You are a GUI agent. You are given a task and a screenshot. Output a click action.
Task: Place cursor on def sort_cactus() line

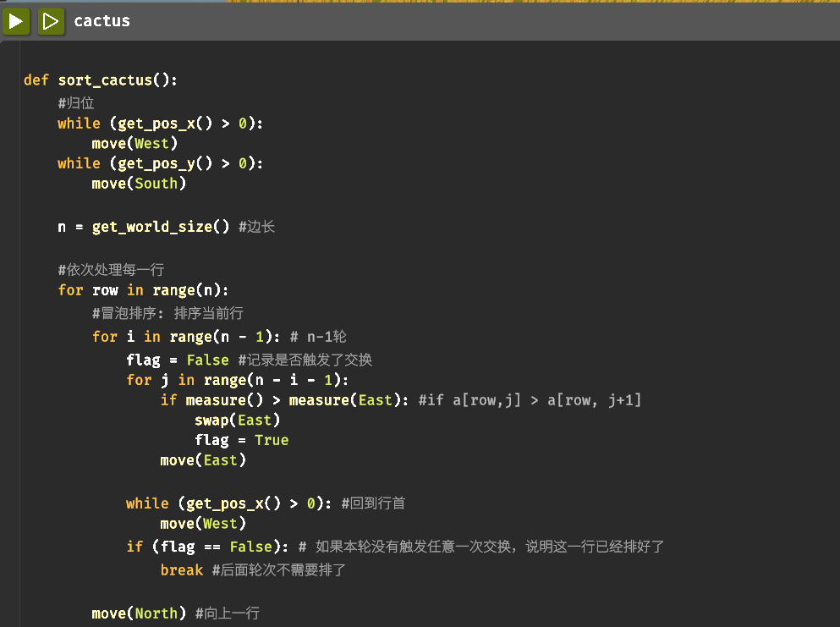tap(101, 80)
